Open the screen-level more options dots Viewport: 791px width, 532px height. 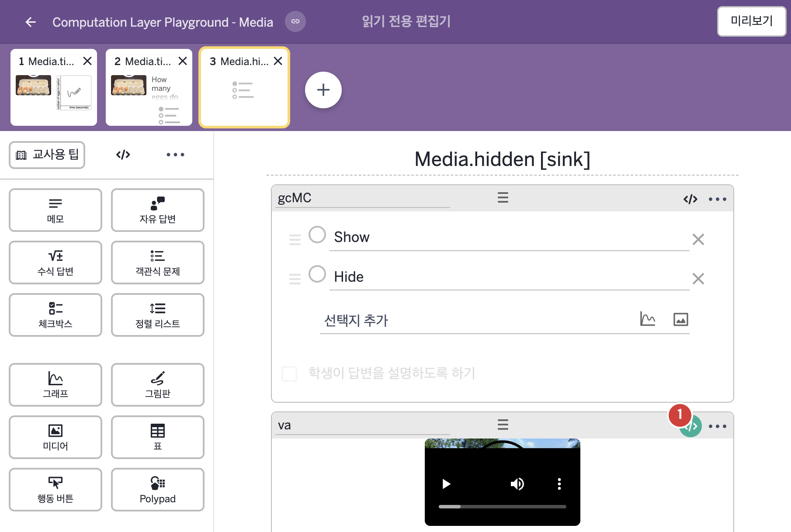(x=175, y=155)
